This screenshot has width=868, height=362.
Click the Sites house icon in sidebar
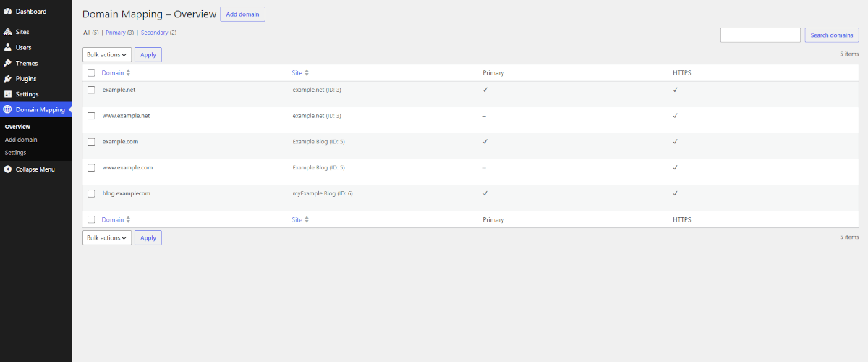tap(7, 32)
